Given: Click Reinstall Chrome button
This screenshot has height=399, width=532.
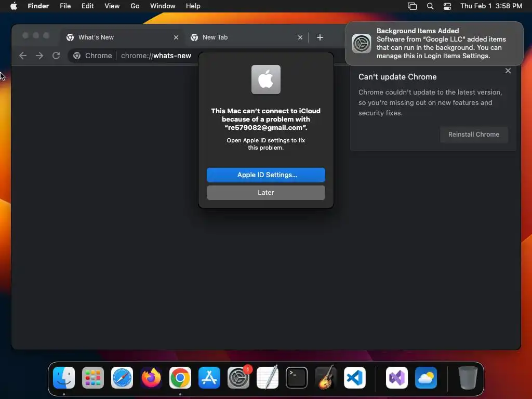Looking at the screenshot, I should (x=474, y=135).
